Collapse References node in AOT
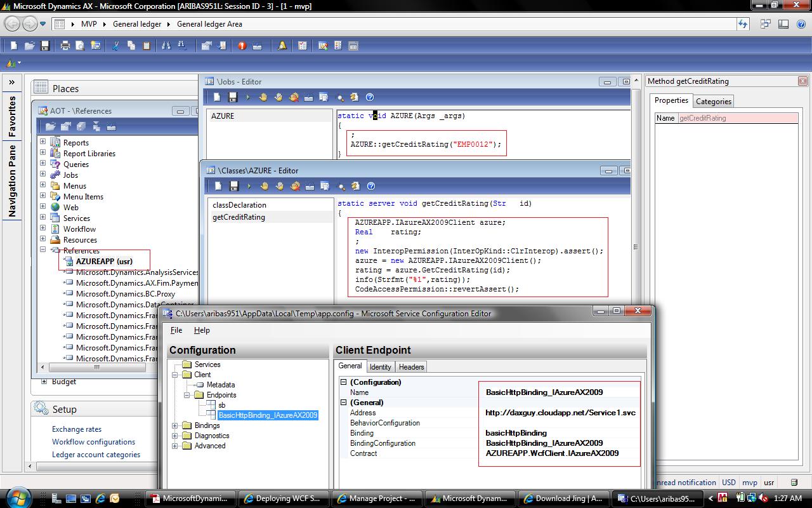812x508 pixels. 43,250
